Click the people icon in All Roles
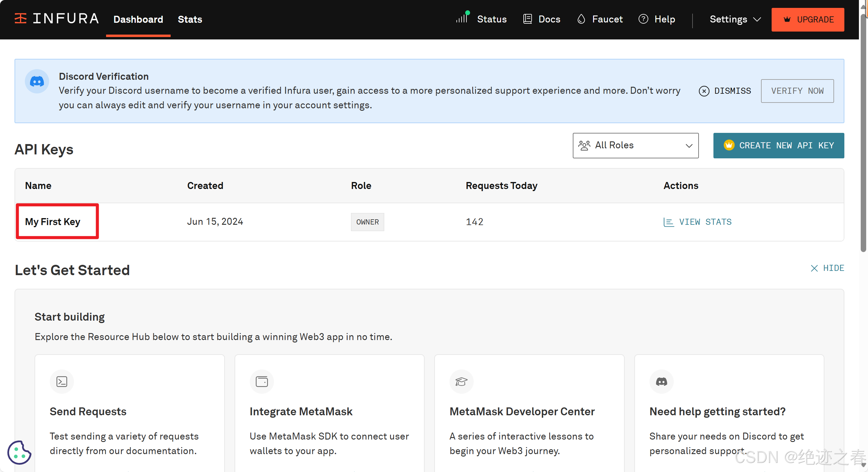The width and height of the screenshot is (868, 472). click(584, 145)
